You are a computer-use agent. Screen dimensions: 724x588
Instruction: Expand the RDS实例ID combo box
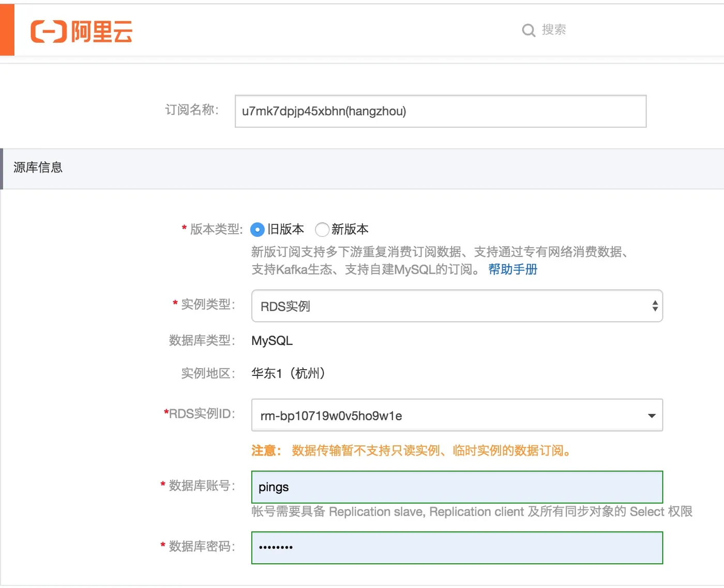click(450, 415)
